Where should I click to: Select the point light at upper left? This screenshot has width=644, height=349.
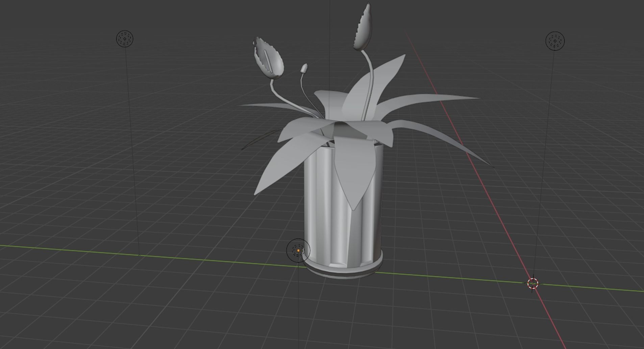click(125, 39)
